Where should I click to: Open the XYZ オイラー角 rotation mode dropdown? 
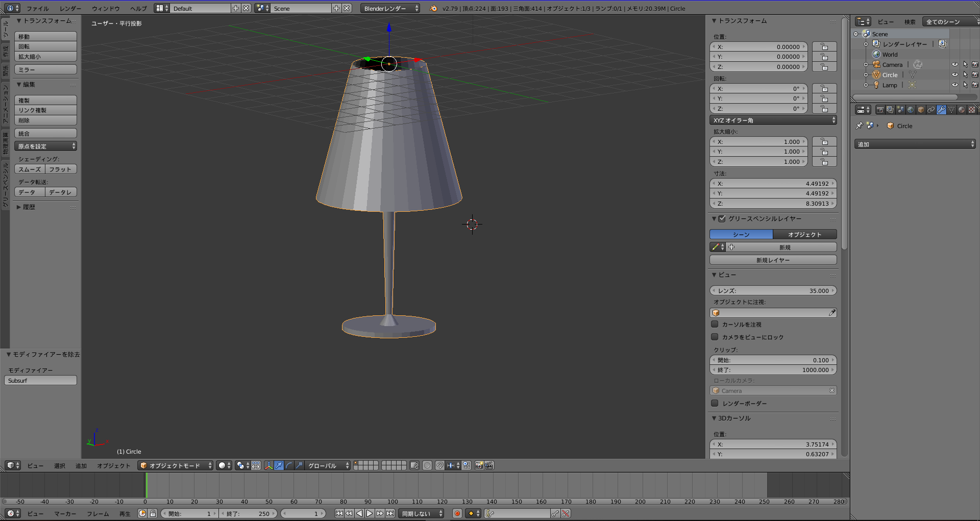773,120
